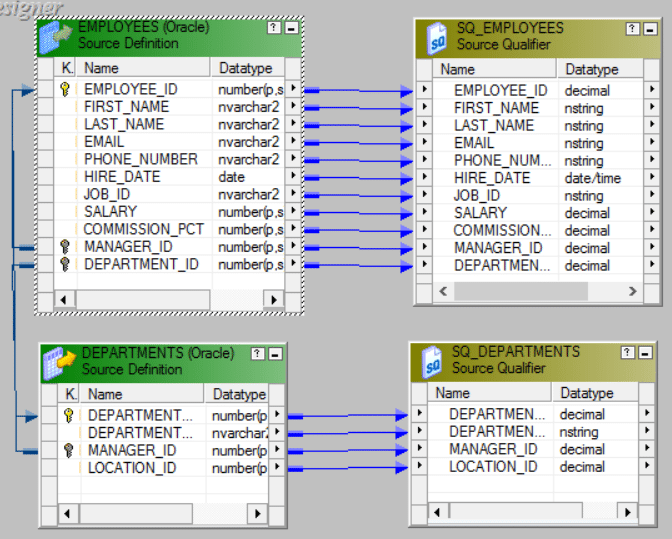Click the scroll right arrow in SQ_EMPLOYEES
Screen dimensions: 672x539
tap(633, 291)
